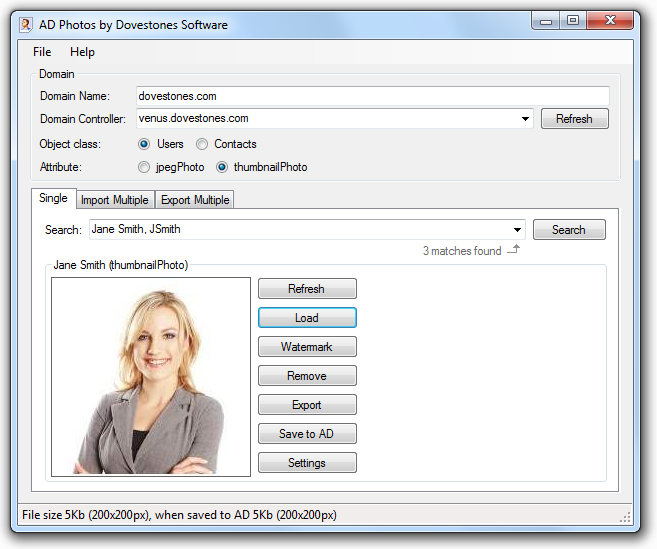Click the file size status bar text

point(179,515)
